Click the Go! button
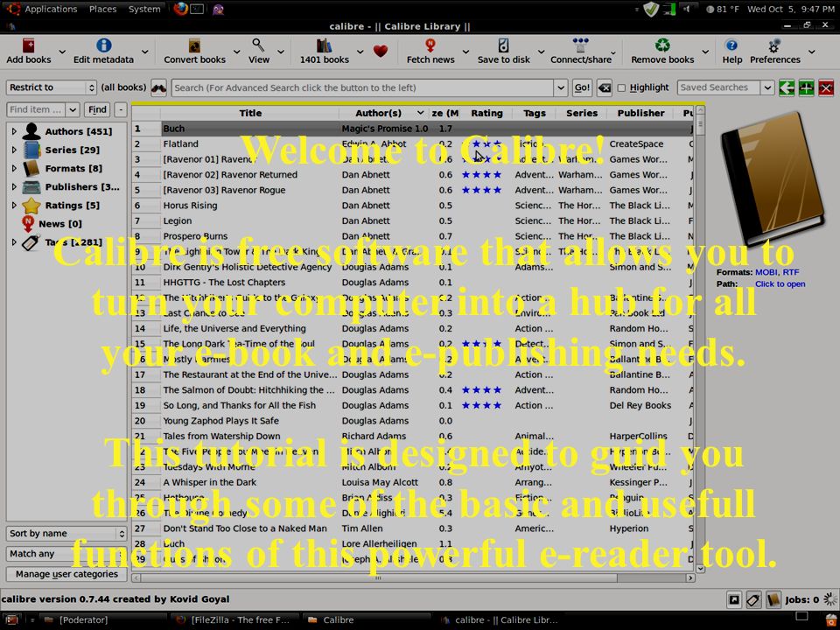Image resolution: width=840 pixels, height=630 pixels. tap(582, 87)
